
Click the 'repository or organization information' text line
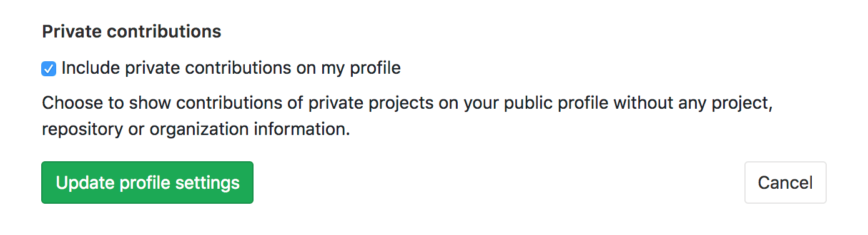tap(196, 130)
